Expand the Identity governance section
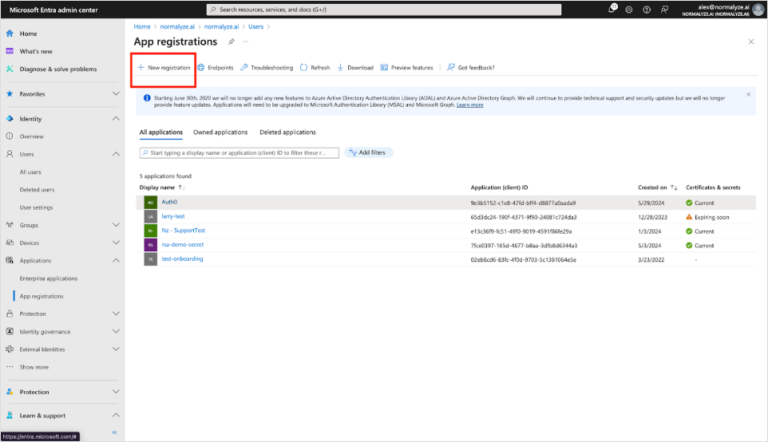Image resolution: width=768 pixels, height=442 pixels. pyautogui.click(x=115, y=331)
